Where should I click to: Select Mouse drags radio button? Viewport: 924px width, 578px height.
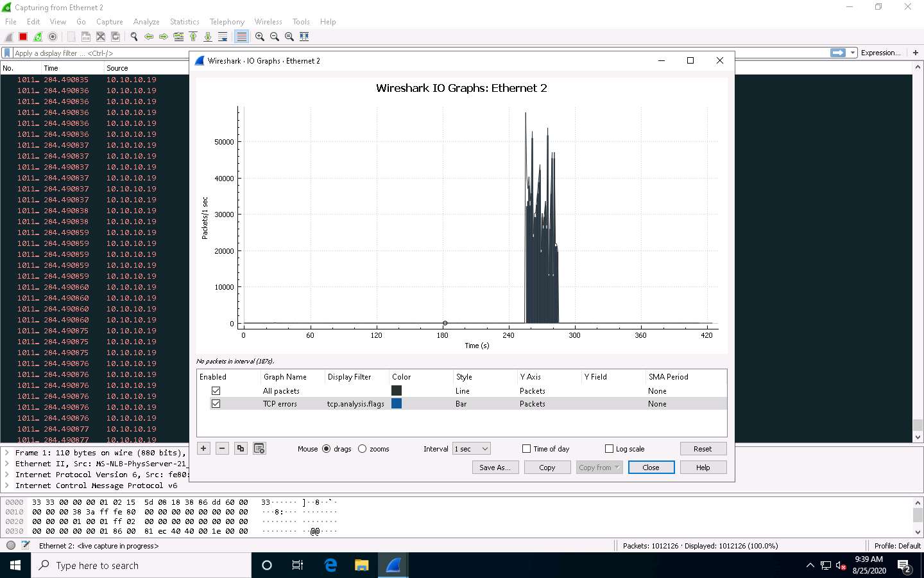coord(326,448)
